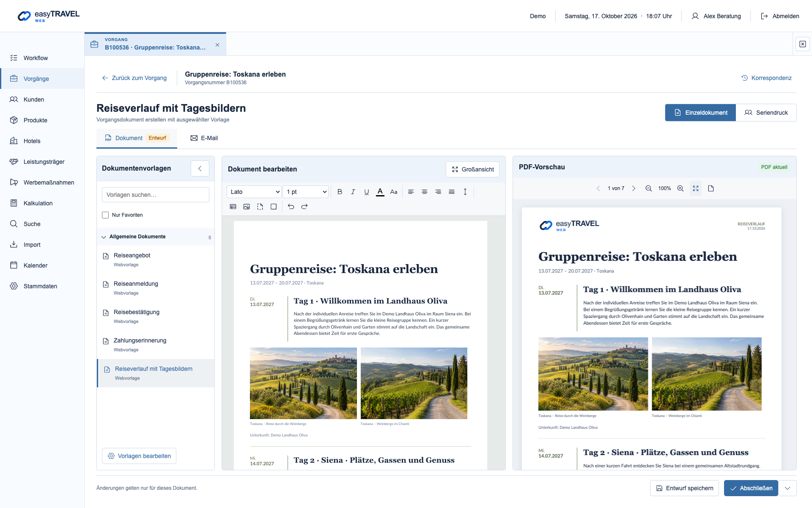812x508 pixels.
Task: Focus the Vorlagen suchen field
Action: point(156,195)
